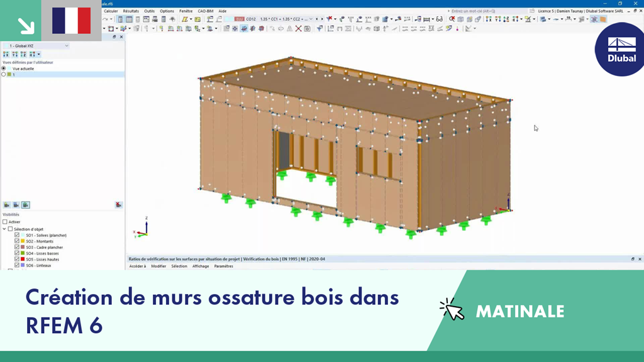The height and width of the screenshot is (362, 644).
Task: Click the glasses view icon in toolbar
Action: 439,19
